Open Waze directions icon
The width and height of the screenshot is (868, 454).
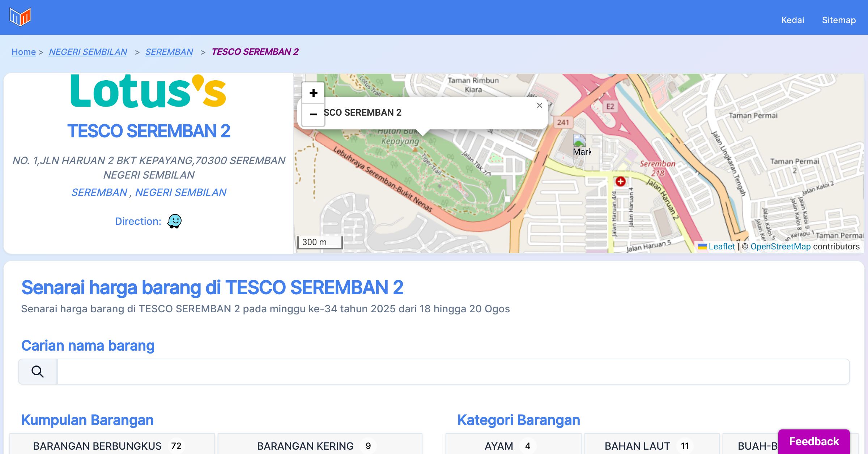tap(174, 221)
